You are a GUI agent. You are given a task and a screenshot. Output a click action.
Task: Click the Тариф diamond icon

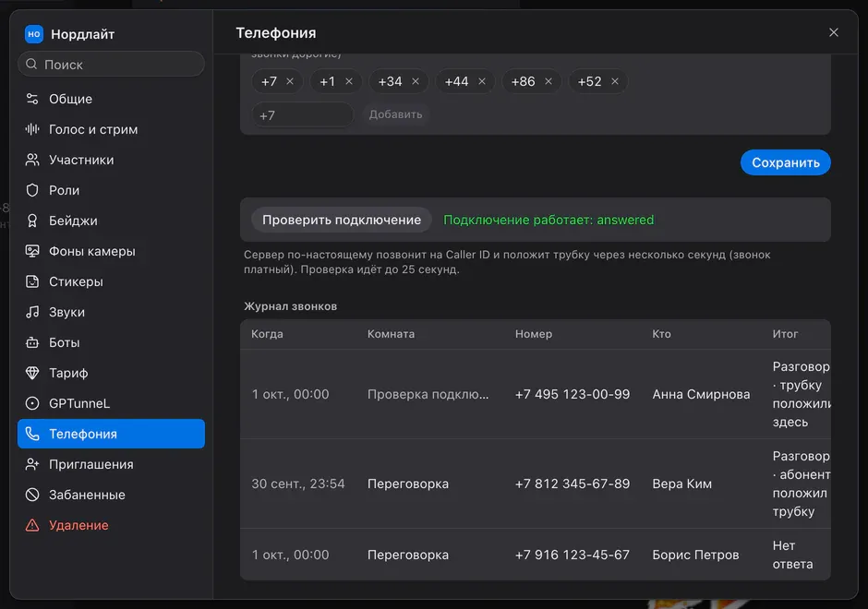(x=32, y=373)
